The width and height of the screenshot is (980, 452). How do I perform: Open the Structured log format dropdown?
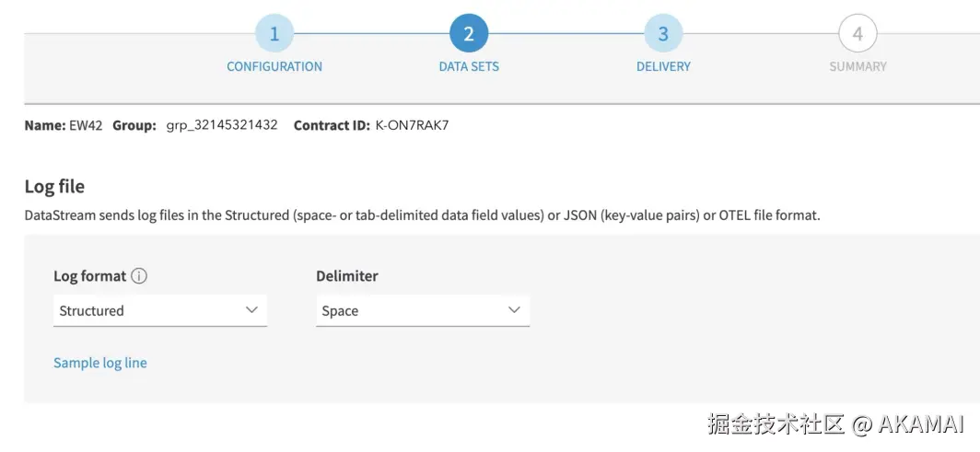[x=159, y=311]
